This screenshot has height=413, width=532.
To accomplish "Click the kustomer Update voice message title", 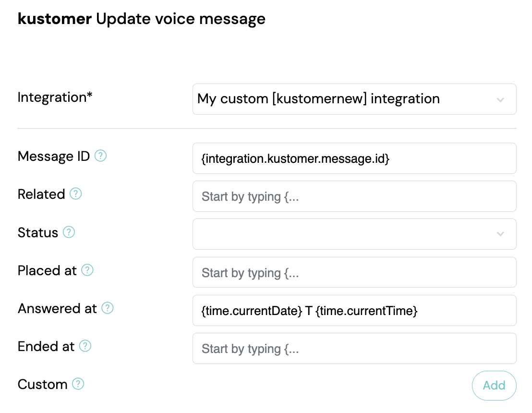I will pyautogui.click(x=142, y=19).
